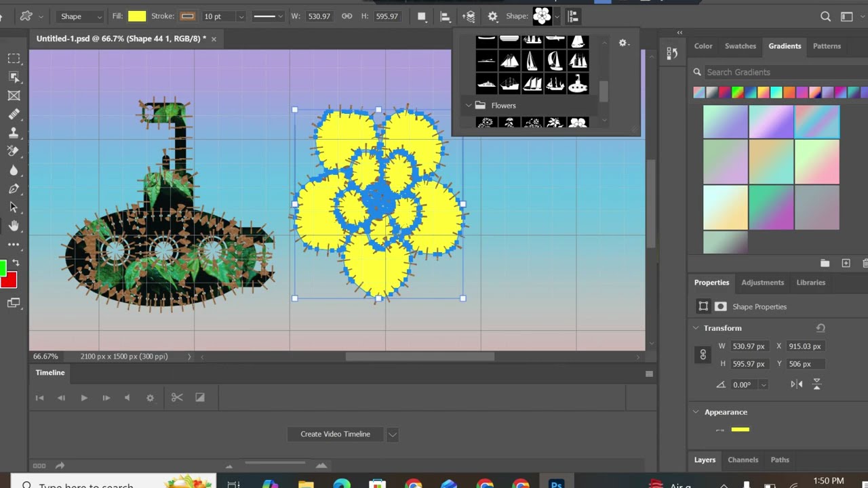Open the rotation angle dropdown
Screen dimensions: 868x488
pyautogui.click(x=764, y=384)
